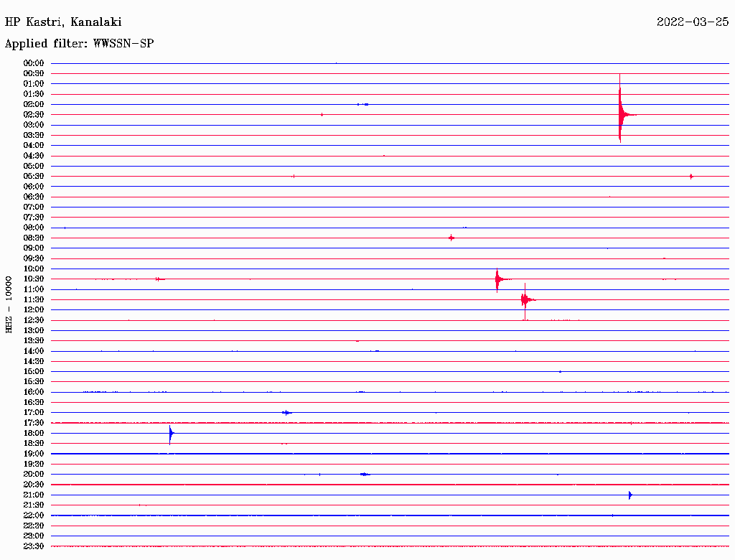Click the 07:30 time label

coord(34,218)
